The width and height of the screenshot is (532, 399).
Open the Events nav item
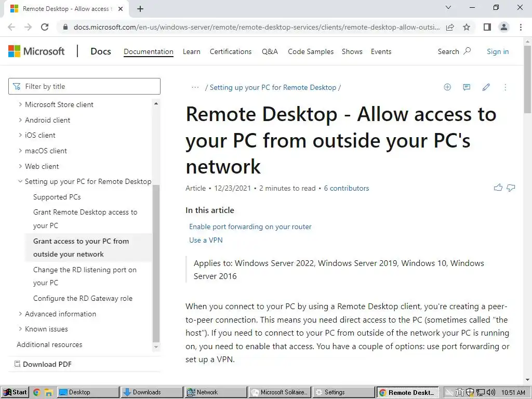(x=381, y=51)
